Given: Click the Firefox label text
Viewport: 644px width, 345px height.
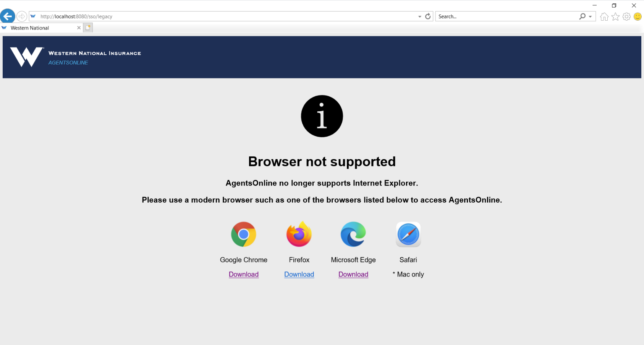Looking at the screenshot, I should 299,260.
